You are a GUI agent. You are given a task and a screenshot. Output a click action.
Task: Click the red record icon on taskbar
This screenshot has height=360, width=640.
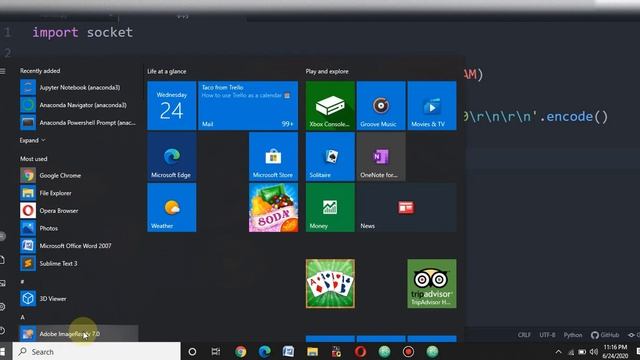point(408,351)
